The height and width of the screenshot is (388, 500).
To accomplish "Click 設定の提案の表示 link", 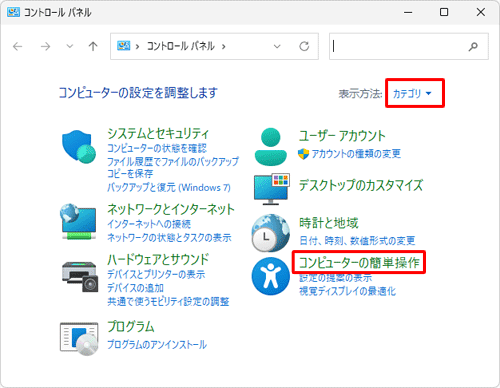I will (x=336, y=278).
